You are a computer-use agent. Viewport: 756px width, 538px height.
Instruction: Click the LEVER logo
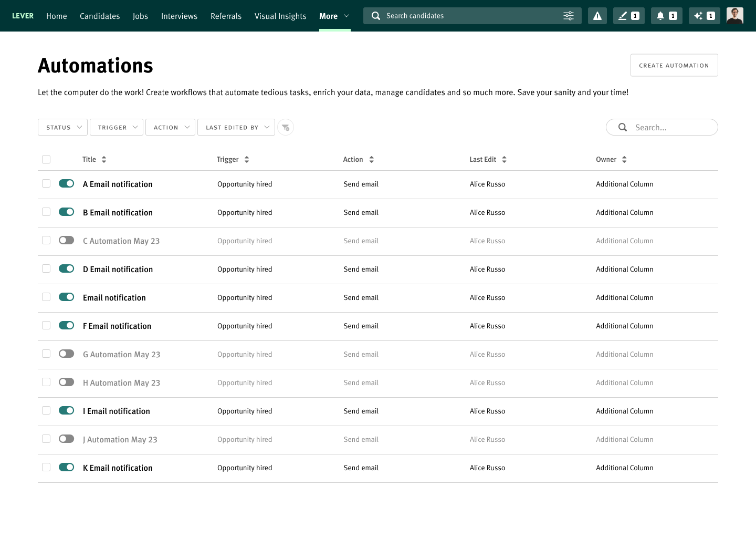point(23,16)
